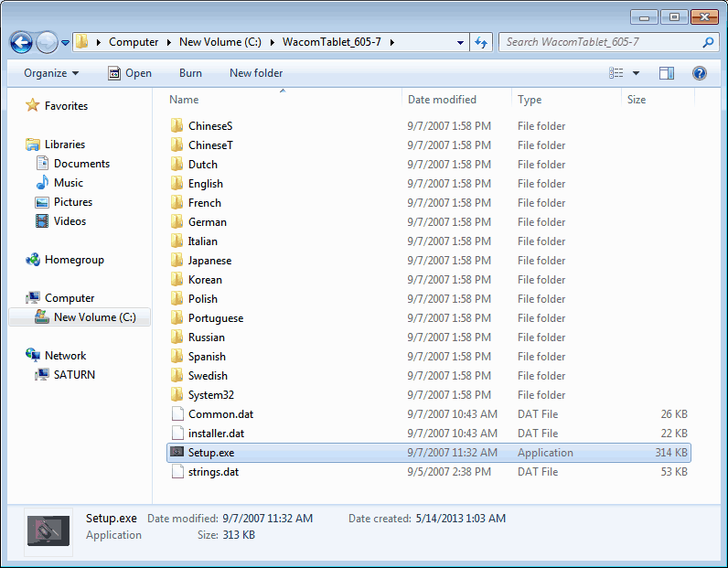This screenshot has height=568, width=728.
Task: Click the Setup.exe application icon
Action: point(177,452)
